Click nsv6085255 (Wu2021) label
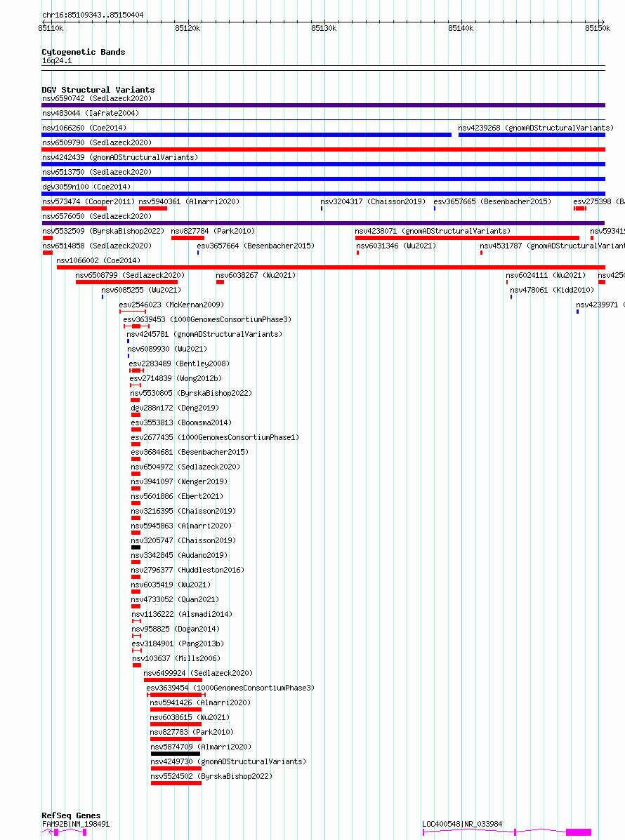This screenshot has width=625, height=840. point(141,290)
